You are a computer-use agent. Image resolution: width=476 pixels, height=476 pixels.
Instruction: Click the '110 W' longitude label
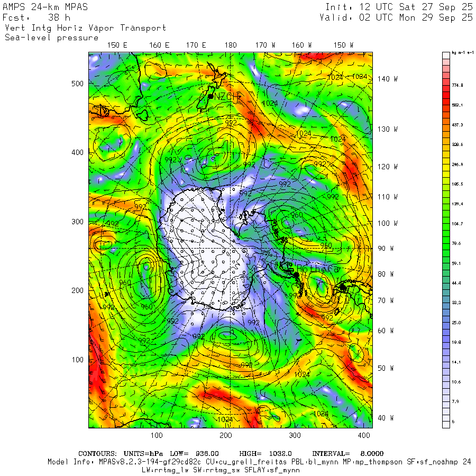387,197
